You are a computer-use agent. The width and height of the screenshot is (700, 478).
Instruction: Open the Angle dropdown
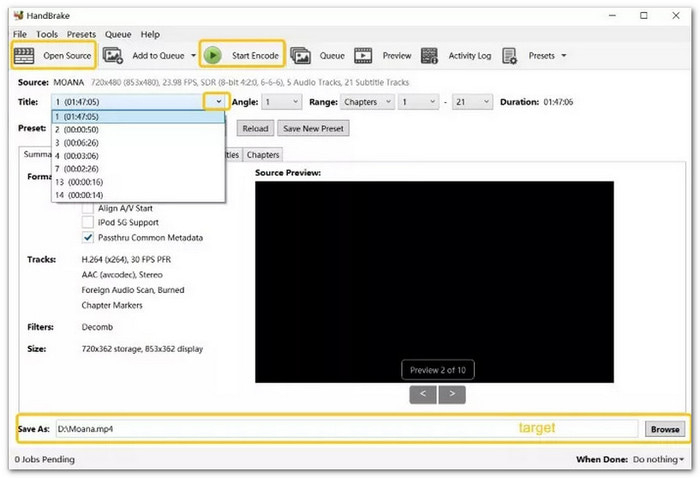pyautogui.click(x=282, y=102)
